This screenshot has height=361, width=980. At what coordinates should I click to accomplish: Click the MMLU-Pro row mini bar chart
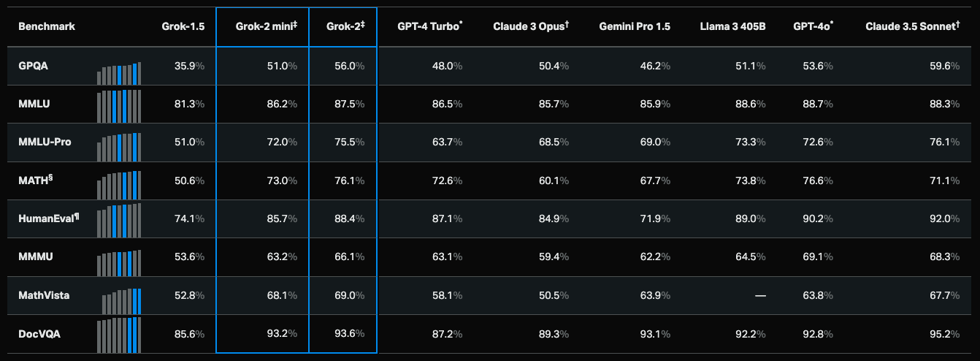point(119,147)
